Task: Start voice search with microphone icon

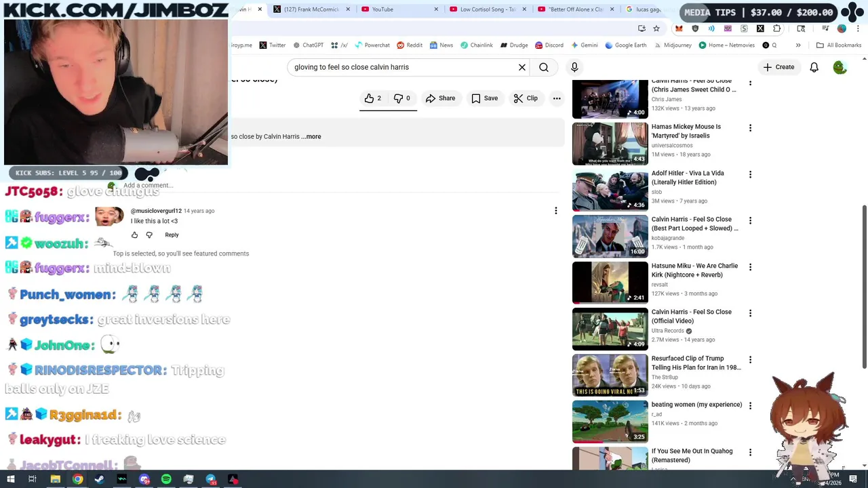Action: [x=574, y=67]
